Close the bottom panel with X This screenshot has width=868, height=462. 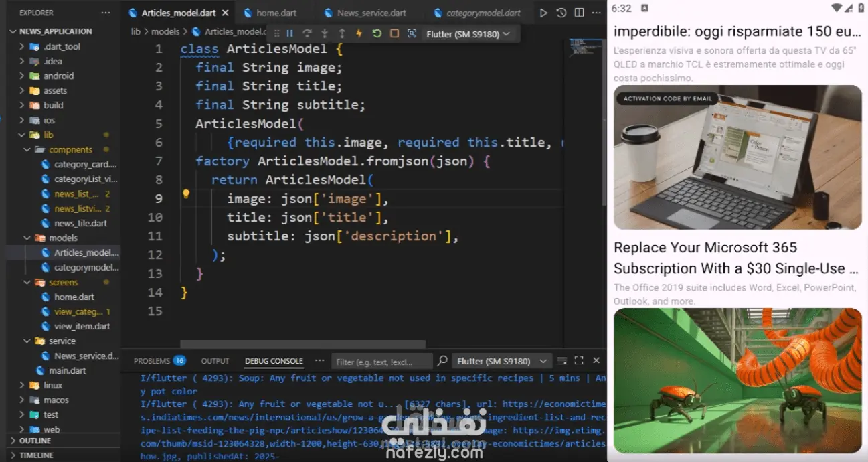(596, 360)
